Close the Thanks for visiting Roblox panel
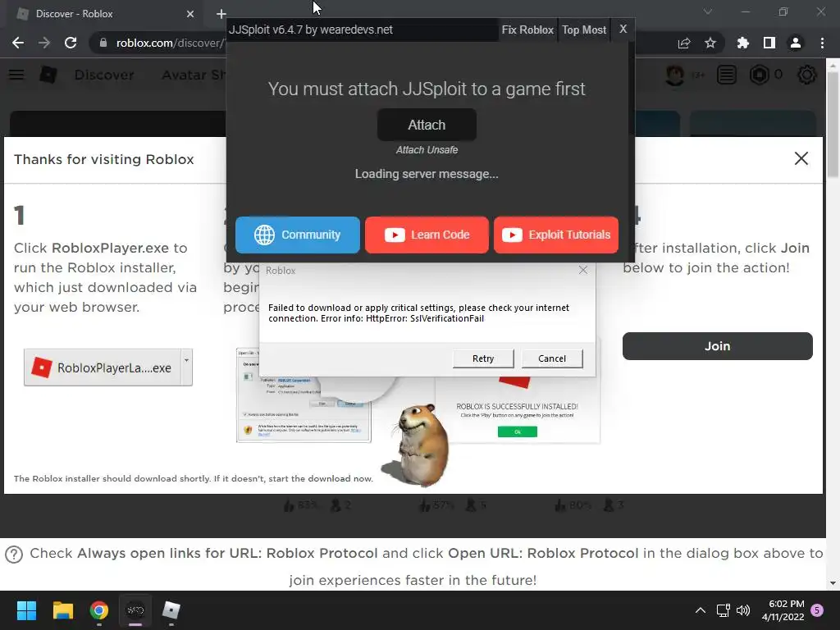 [x=801, y=158]
